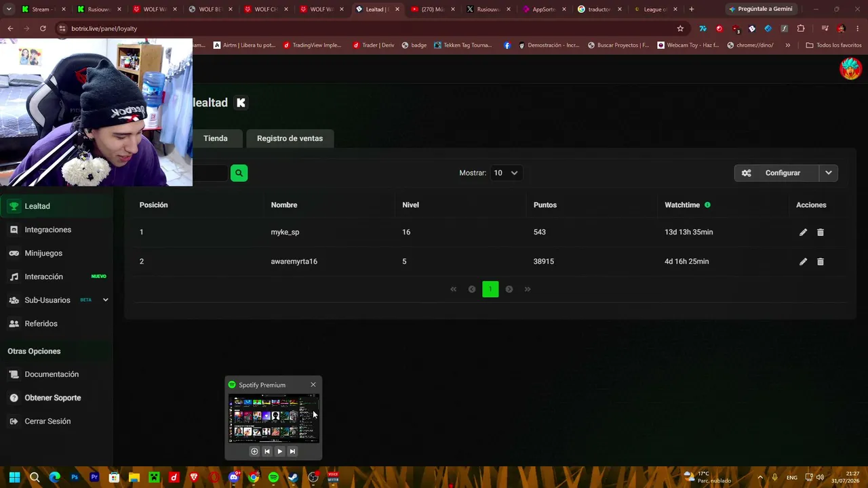Image resolution: width=868 pixels, height=488 pixels.
Task: Open the user avatar in the panel header
Action: [850, 68]
